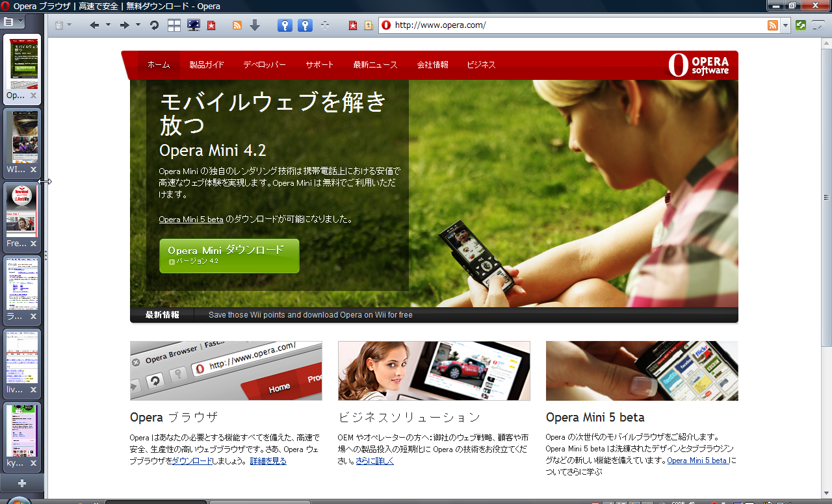Open the closed tabs trash icon
The width and height of the screenshot is (832, 504).
pyautogui.click(x=59, y=25)
